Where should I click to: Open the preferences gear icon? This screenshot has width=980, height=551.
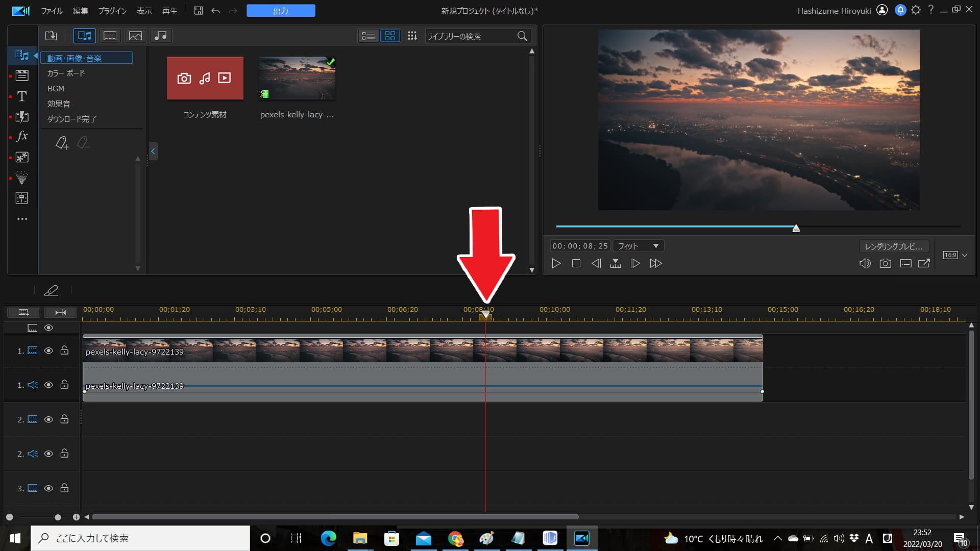coord(916,10)
